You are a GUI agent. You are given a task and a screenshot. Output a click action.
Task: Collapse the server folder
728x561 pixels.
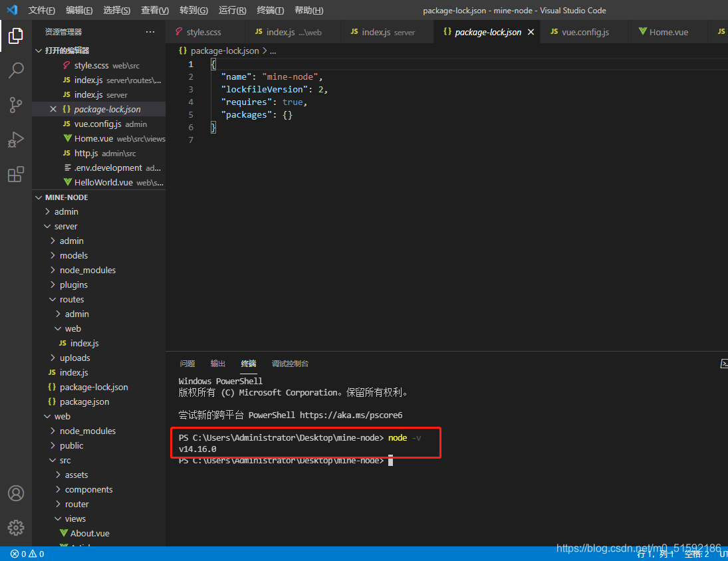coord(99,227)
